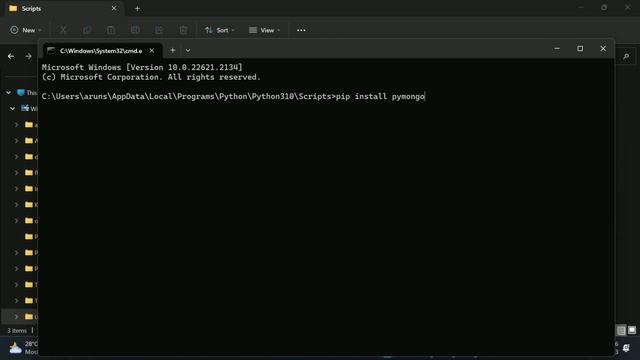Select the Scripts tab in File Explorer
Screen dimensions: 640x360
(63, 8)
